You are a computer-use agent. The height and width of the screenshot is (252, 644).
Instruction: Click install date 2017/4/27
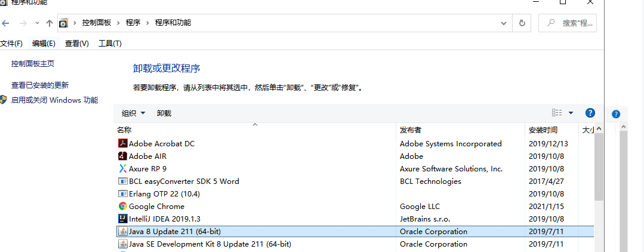pyautogui.click(x=546, y=182)
